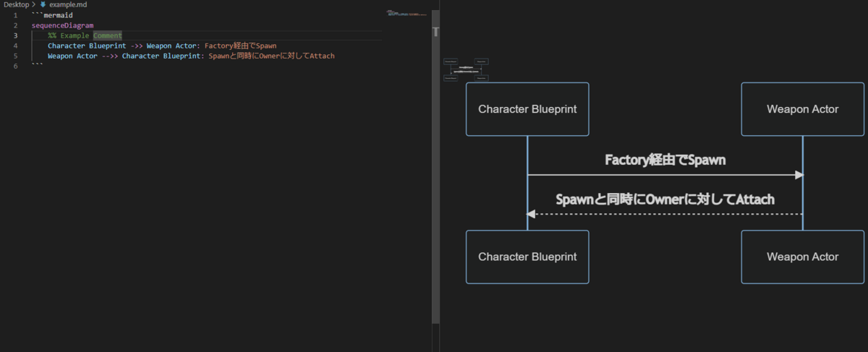
Task: Click the small diagram thumbnail in the preview
Action: click(466, 69)
